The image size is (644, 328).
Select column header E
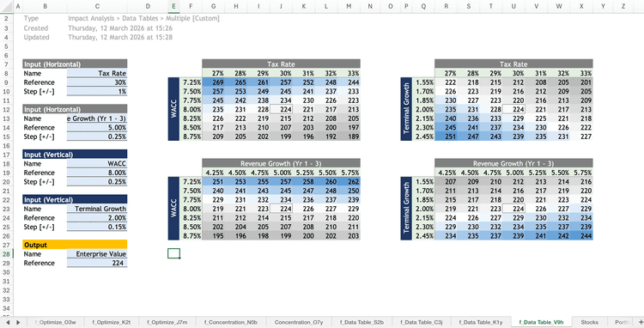coord(173,6)
